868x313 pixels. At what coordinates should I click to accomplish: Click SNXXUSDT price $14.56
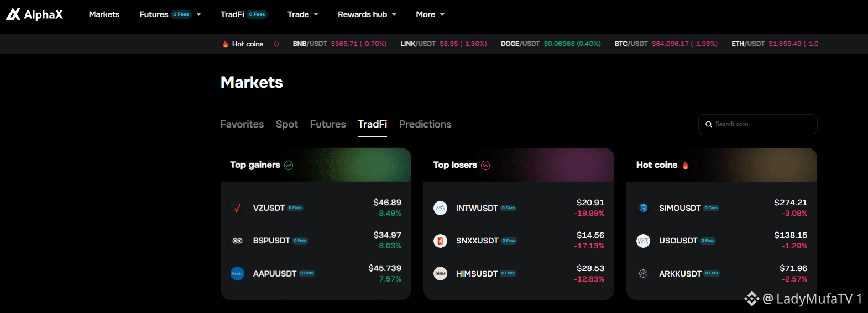pos(590,235)
